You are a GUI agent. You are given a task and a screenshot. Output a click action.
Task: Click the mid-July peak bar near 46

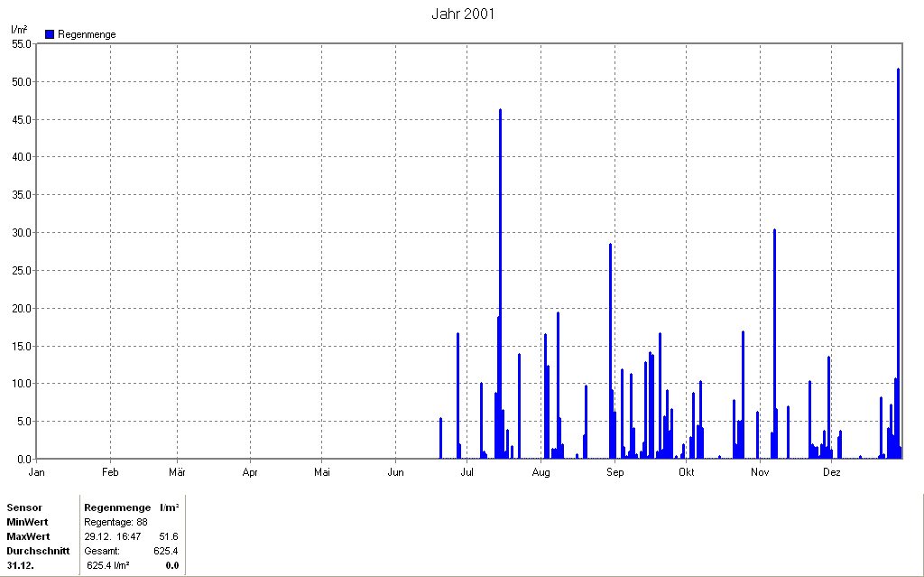click(x=500, y=284)
